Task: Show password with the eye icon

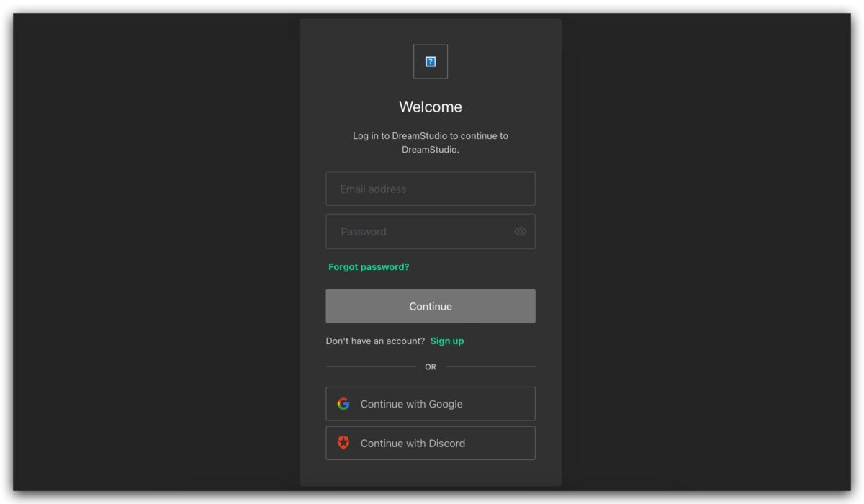Action: point(521,231)
